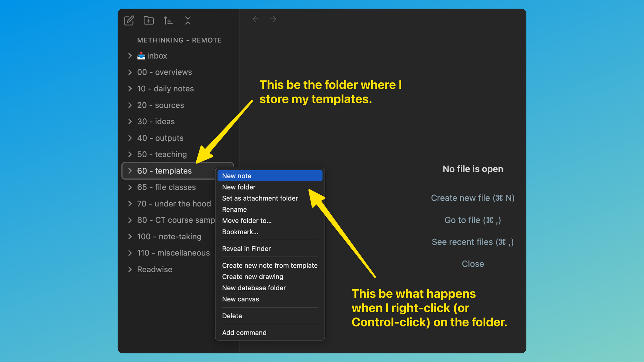Click the new note pencil icon

tap(129, 21)
